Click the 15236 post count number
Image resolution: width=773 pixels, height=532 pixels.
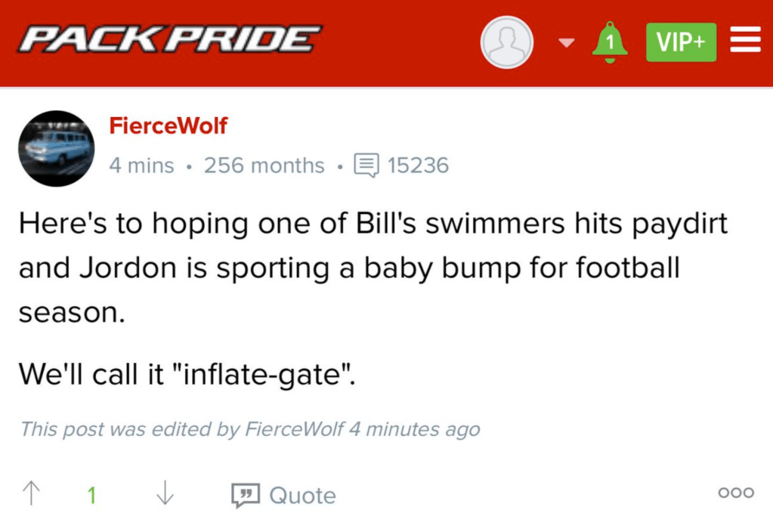tap(418, 165)
